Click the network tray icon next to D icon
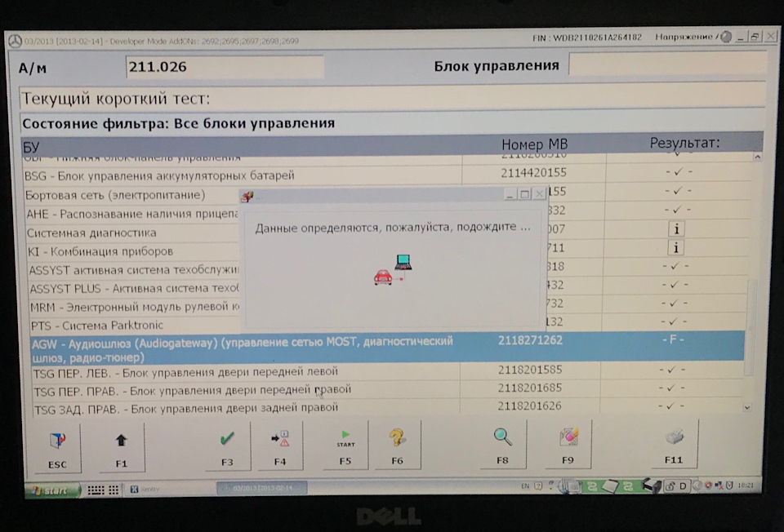This screenshot has width=784, height=532. [670, 485]
